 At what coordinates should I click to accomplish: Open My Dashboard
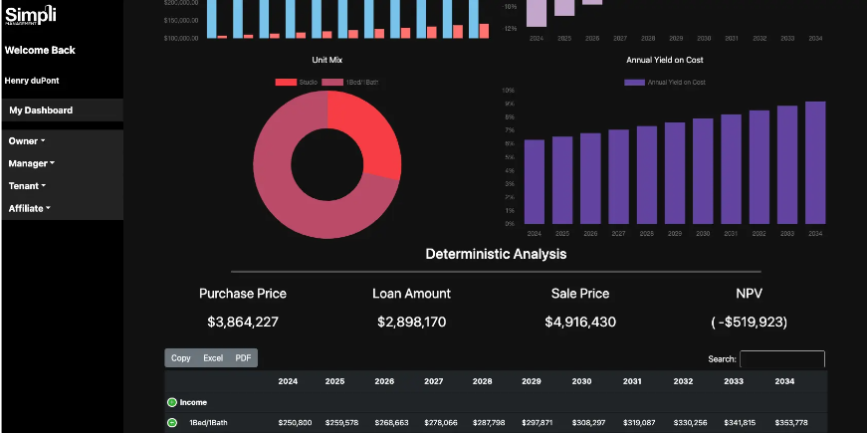[63, 110]
